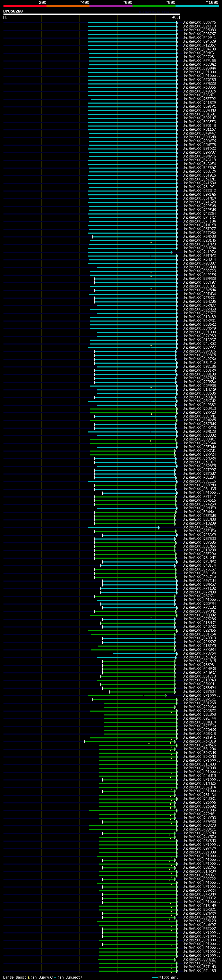Screen dimensions: 222x980
Task: Select label UniRef100_A7Q2B5
Action: [199, 80]
